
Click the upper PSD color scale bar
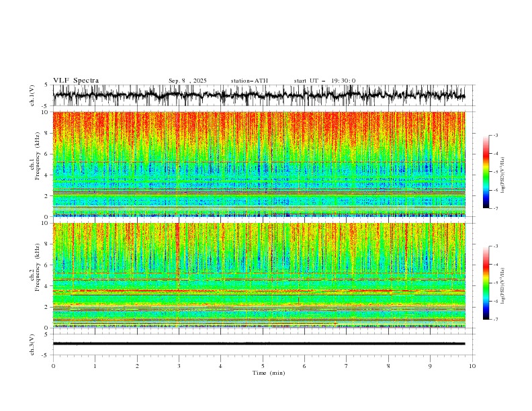coord(486,171)
